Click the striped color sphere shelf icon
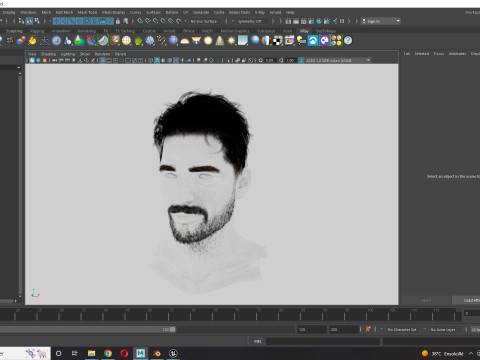480x360 pixels. (266, 41)
